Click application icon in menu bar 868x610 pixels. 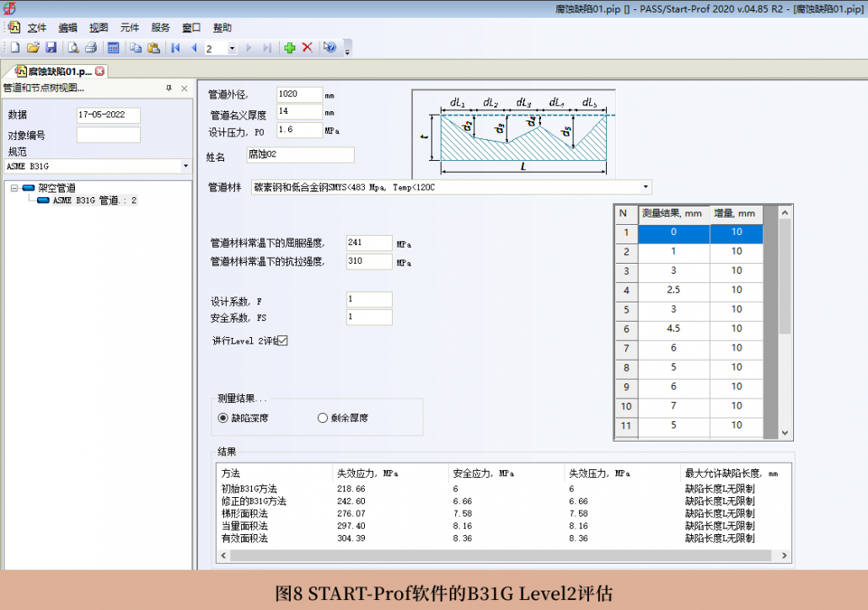point(13,27)
